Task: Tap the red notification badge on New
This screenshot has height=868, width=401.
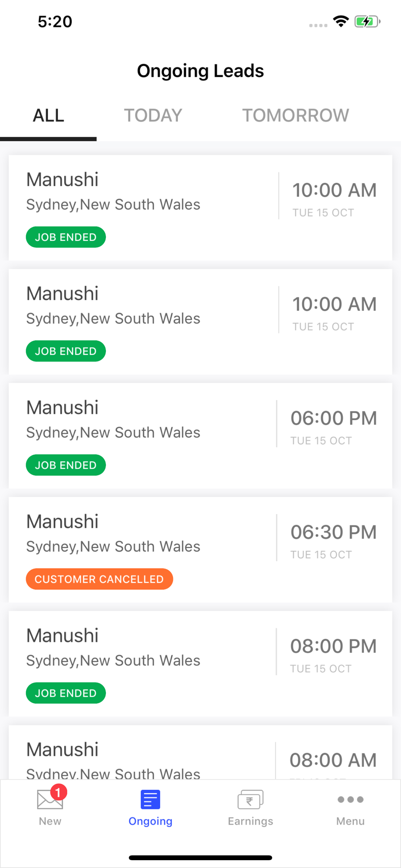Action: (x=59, y=792)
